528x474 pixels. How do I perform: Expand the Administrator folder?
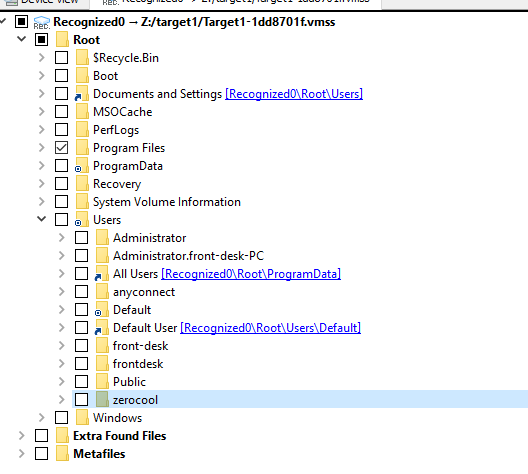click(x=61, y=238)
